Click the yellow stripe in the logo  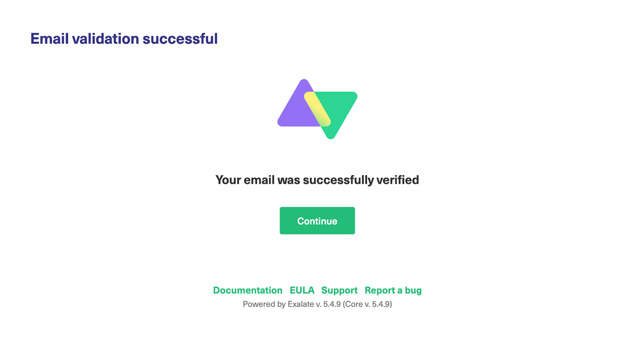pos(317,109)
